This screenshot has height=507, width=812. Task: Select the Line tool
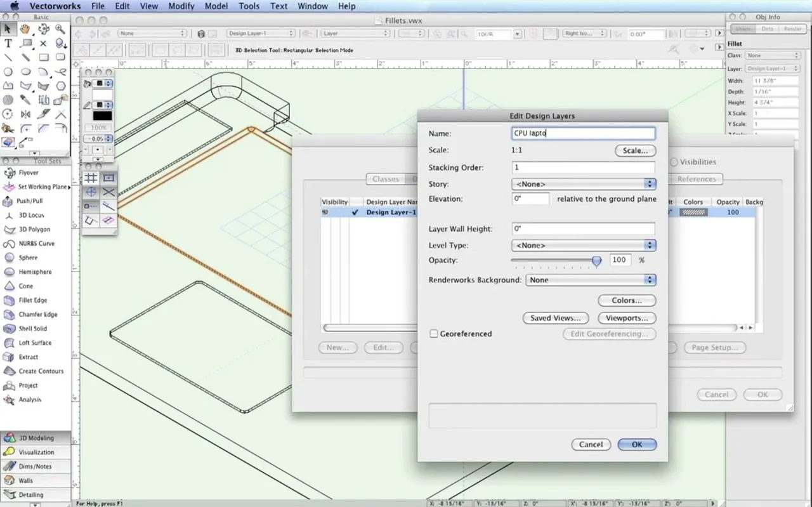(8, 58)
